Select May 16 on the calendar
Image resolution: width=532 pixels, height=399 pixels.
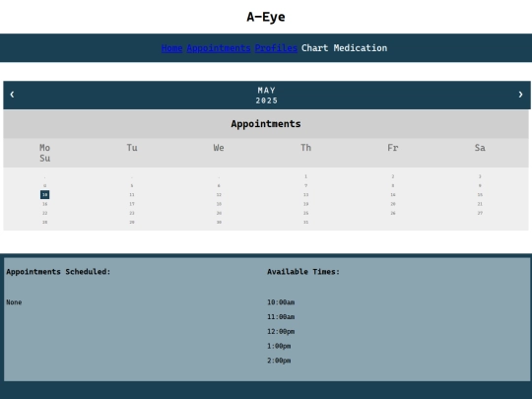tap(44, 204)
